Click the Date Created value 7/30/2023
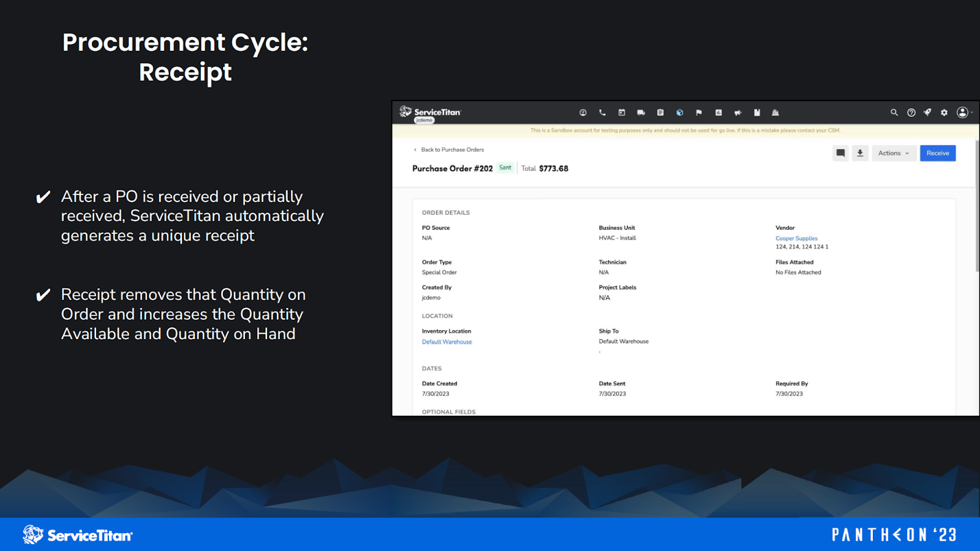980x551 pixels. coord(435,394)
